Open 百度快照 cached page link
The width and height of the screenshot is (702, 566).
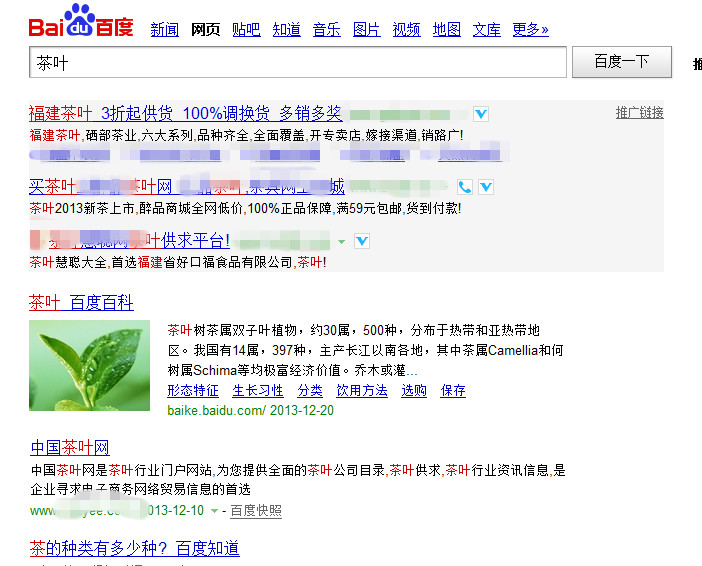coord(256,510)
